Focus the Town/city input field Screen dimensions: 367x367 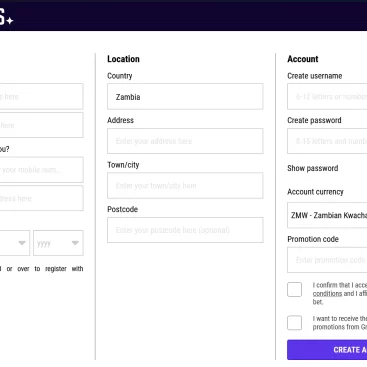coord(185,186)
